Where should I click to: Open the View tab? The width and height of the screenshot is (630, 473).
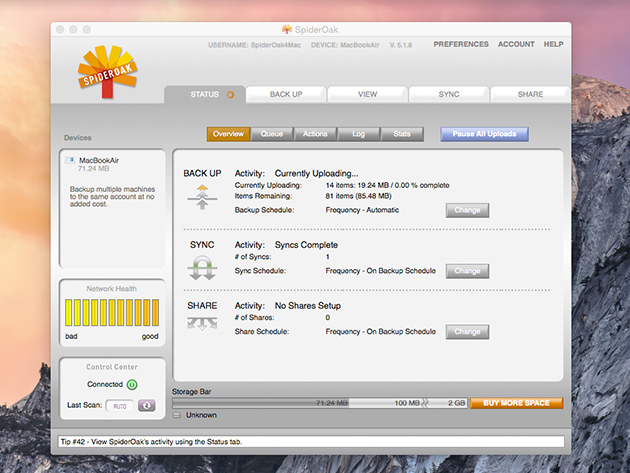tap(367, 94)
